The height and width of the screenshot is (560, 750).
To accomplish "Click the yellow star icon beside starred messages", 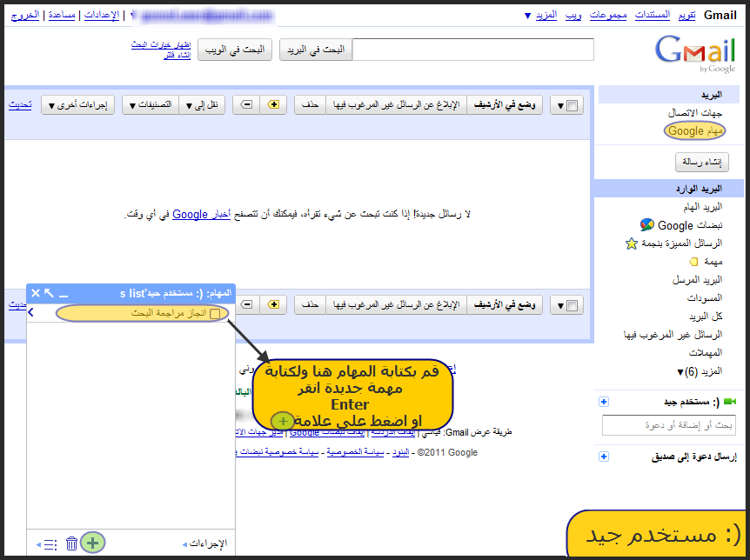I will coord(632,243).
